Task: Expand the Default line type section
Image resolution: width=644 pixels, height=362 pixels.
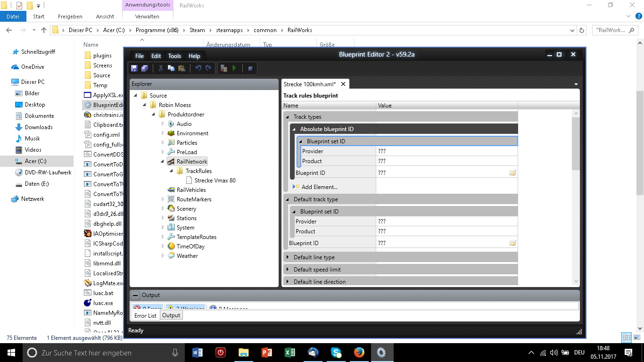Action: coord(288,257)
